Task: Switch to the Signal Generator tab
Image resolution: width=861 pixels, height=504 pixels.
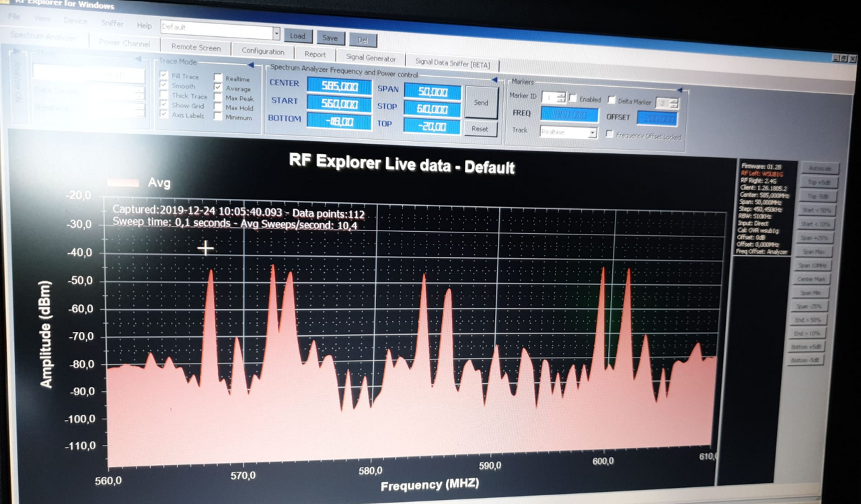Action: [x=371, y=58]
